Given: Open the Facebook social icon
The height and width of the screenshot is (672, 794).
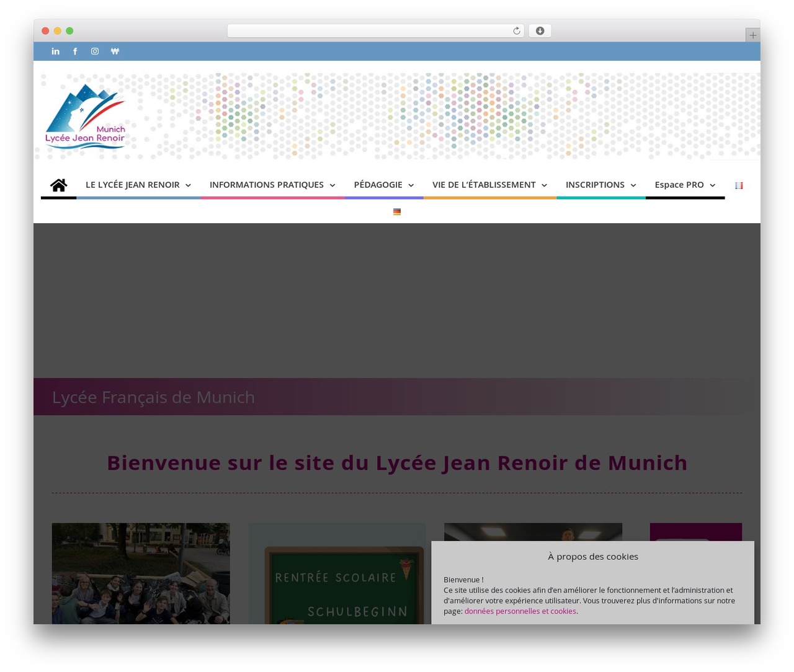Looking at the screenshot, I should click(75, 51).
